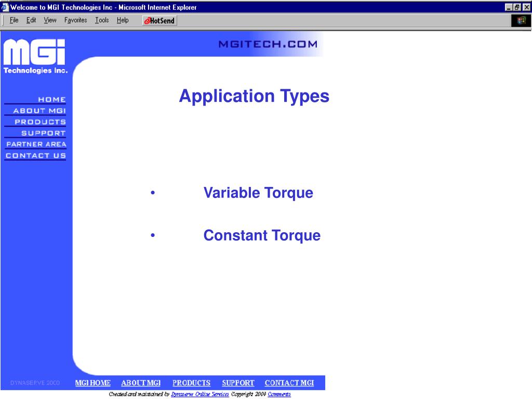This screenshot has width=532, height=399.
Task: Open the View menu
Action: coord(50,20)
